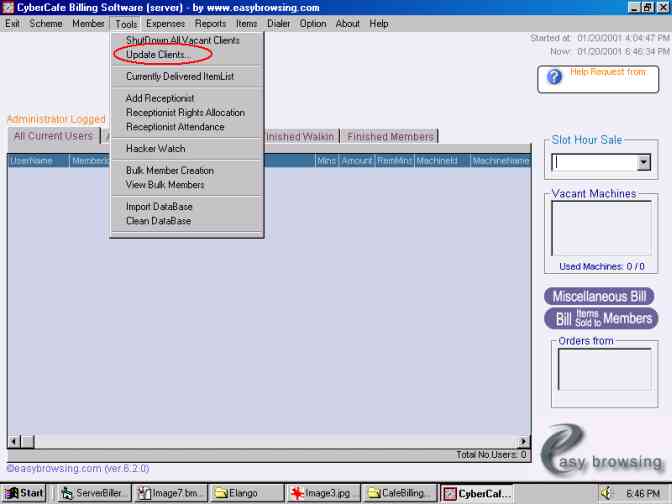Screen dimensions: 672x504
Task: Switch to ServerBiller taskbar item
Action: [x=93, y=493]
